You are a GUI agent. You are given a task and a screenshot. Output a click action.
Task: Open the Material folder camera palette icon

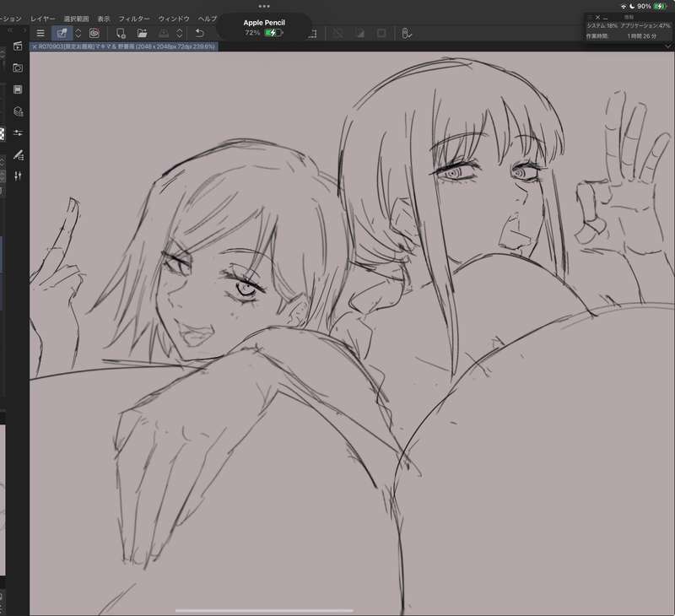pos(18,68)
